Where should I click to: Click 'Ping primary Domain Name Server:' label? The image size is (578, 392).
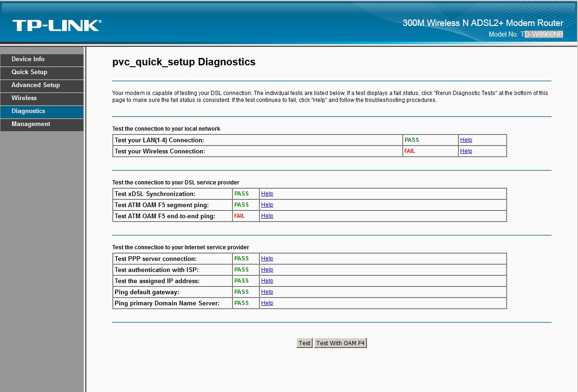(167, 303)
